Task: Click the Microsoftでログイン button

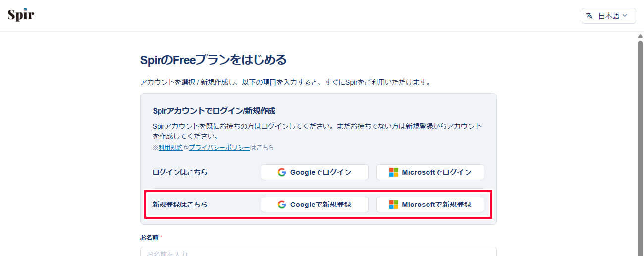Action: [x=430, y=172]
